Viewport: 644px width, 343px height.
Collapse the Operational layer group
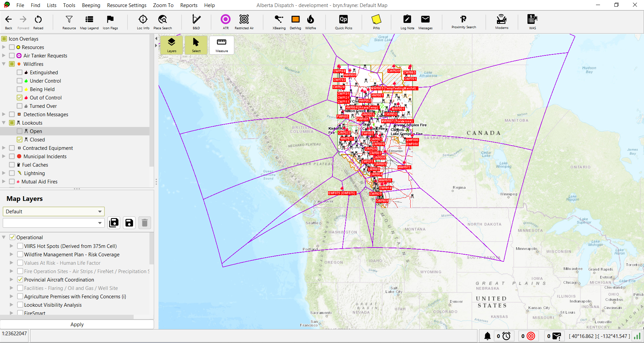pos(4,237)
